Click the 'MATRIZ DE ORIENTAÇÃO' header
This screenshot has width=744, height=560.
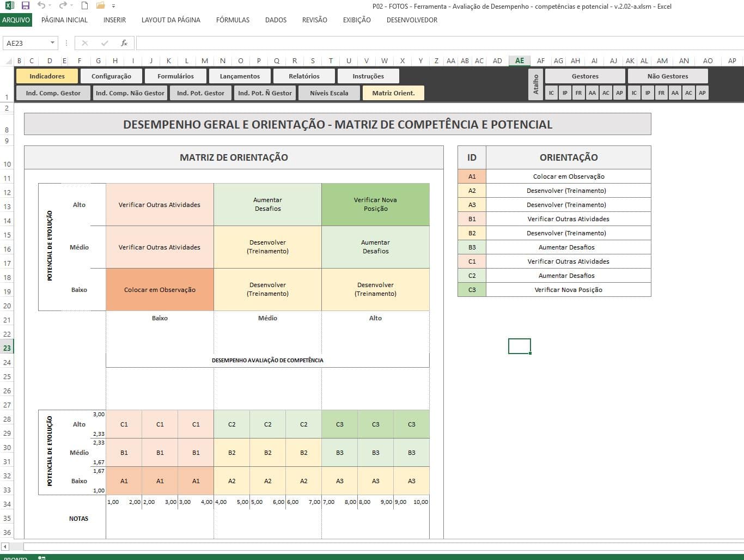pyautogui.click(x=234, y=157)
